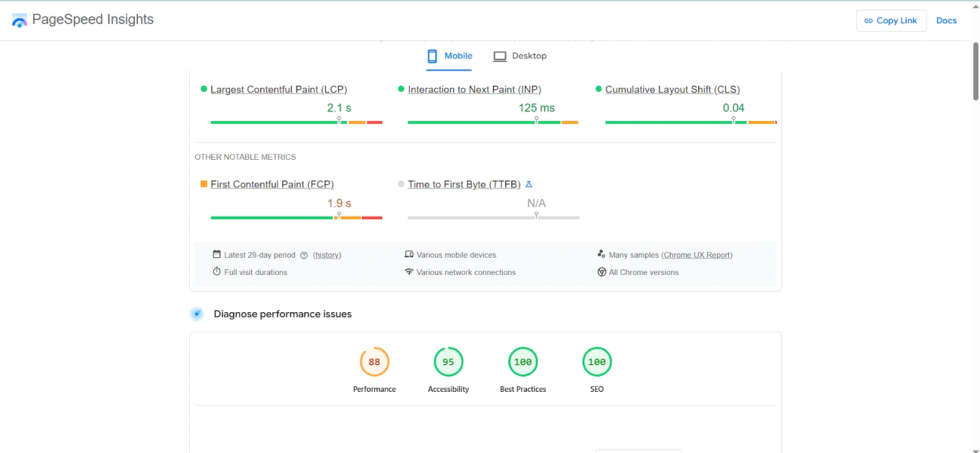Viewport: 980px width, 453px height.
Task: Open the Chrome UX Report link
Action: 696,255
